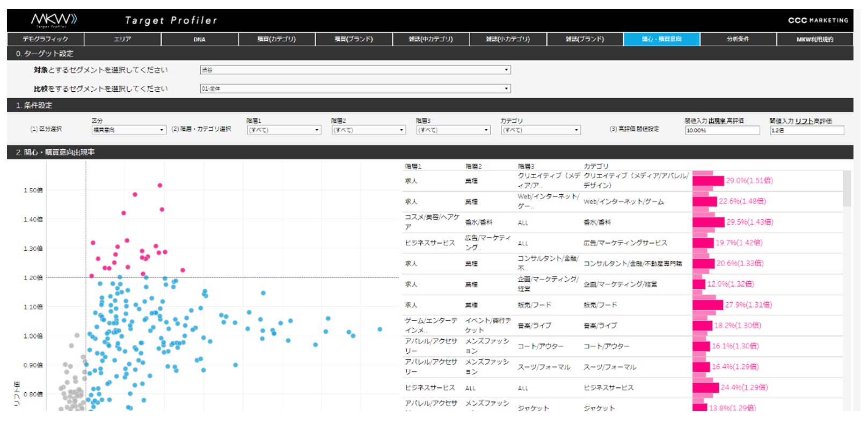Screen dimensions: 868x425
Task: Click the CCC MARKETING logo
Action: coord(818,20)
